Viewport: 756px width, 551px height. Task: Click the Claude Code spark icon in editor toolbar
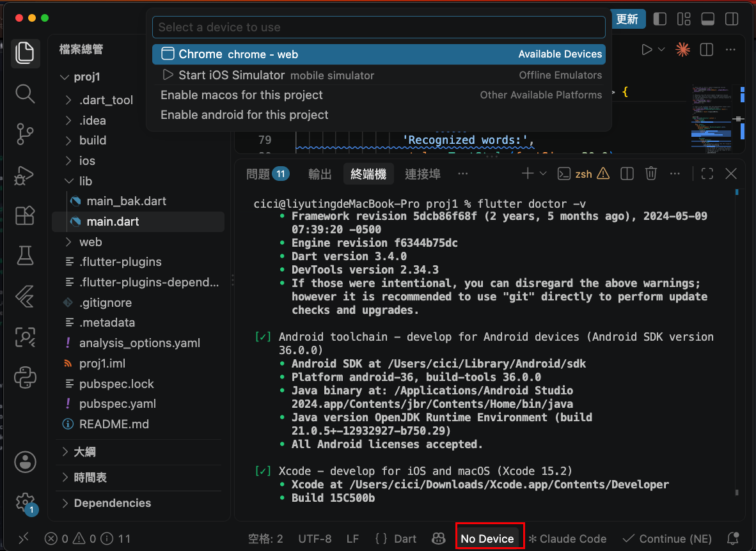point(682,49)
